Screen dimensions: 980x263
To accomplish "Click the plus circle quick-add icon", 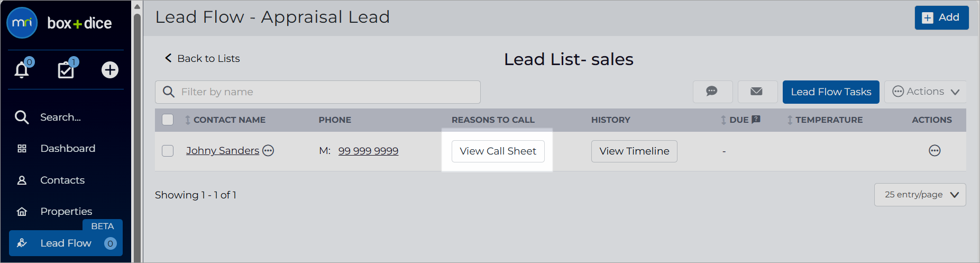I will tap(110, 70).
